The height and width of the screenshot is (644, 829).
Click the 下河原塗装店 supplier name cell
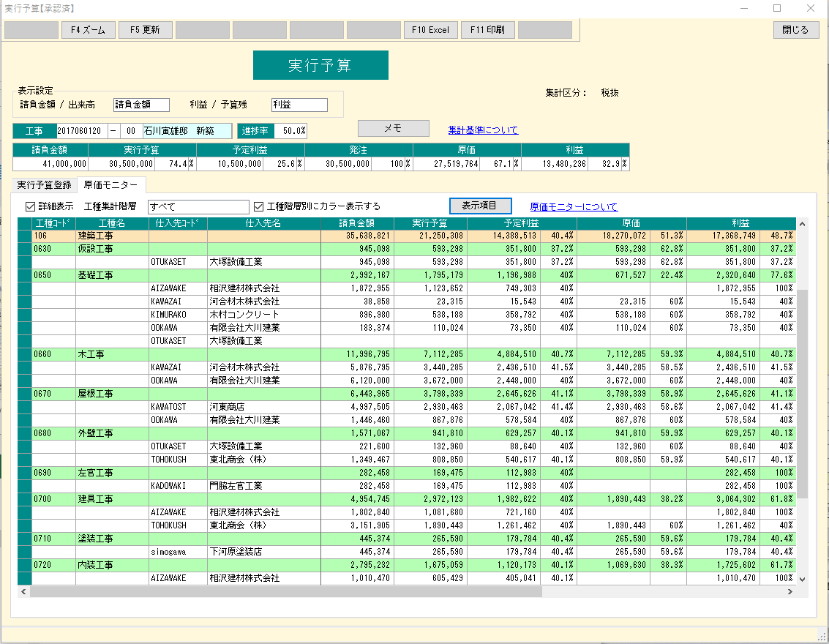pyautogui.click(x=264, y=552)
